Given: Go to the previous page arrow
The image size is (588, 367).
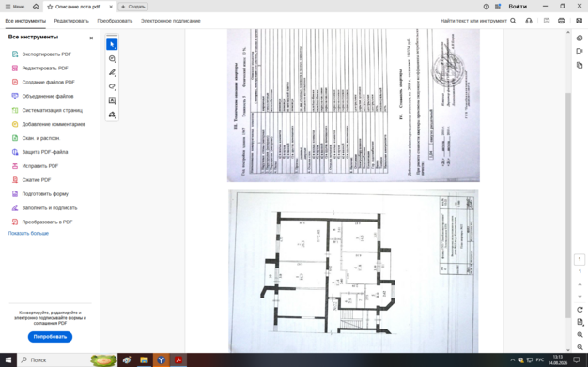Looking at the screenshot, I should (580, 284).
